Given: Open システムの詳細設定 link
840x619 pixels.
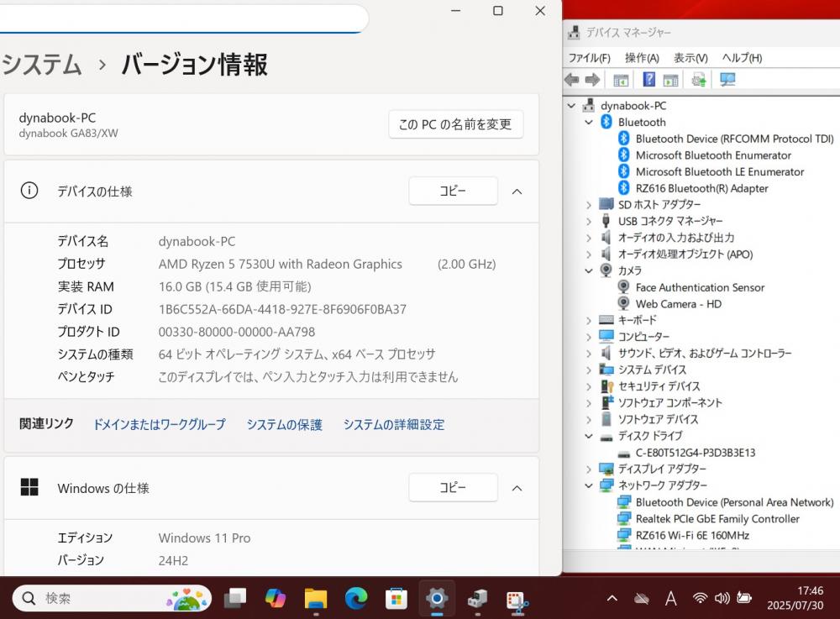Looking at the screenshot, I should [x=394, y=425].
